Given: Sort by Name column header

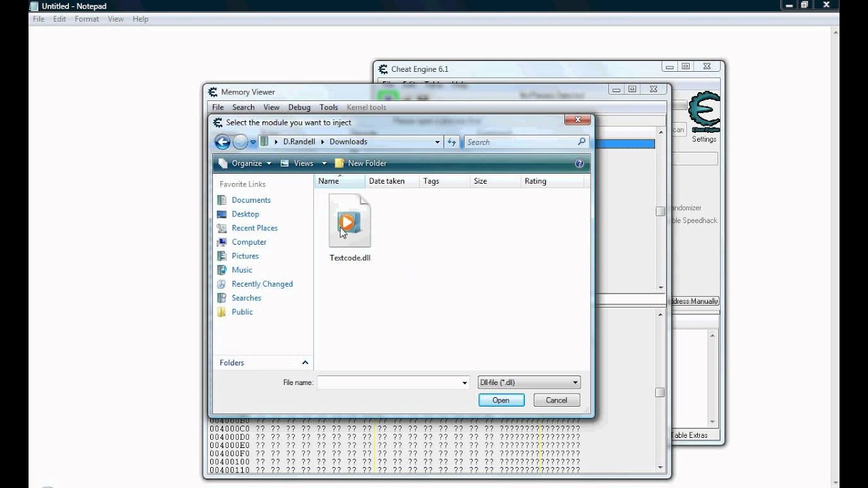Looking at the screenshot, I should point(340,181).
